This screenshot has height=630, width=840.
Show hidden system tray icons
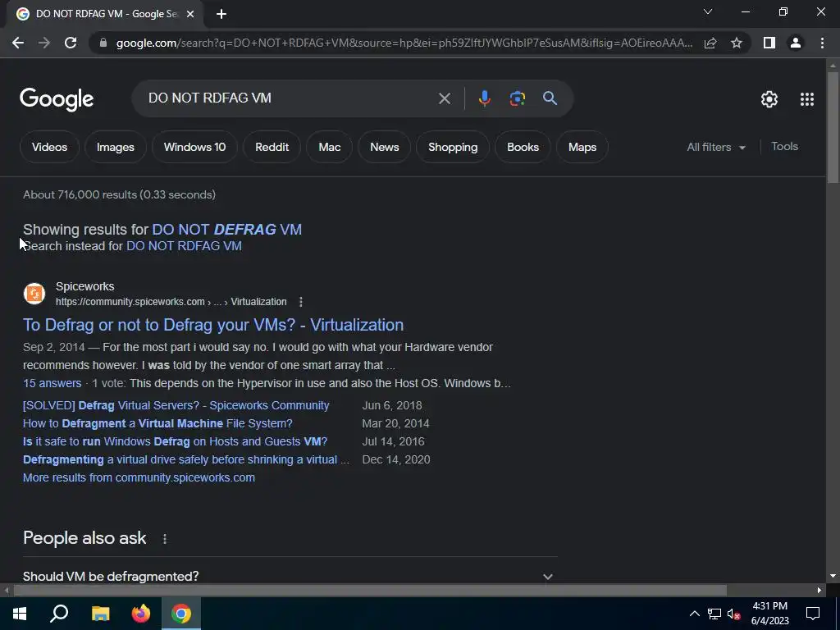point(694,614)
